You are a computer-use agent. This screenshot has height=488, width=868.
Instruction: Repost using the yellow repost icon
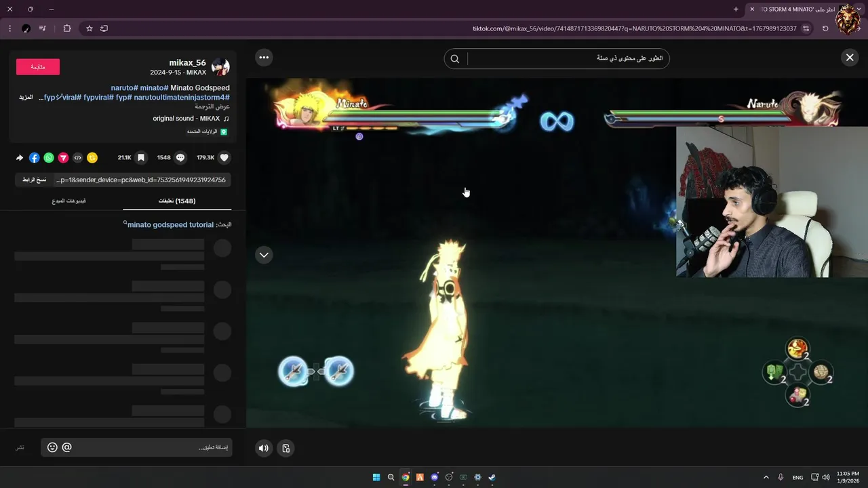(x=92, y=157)
